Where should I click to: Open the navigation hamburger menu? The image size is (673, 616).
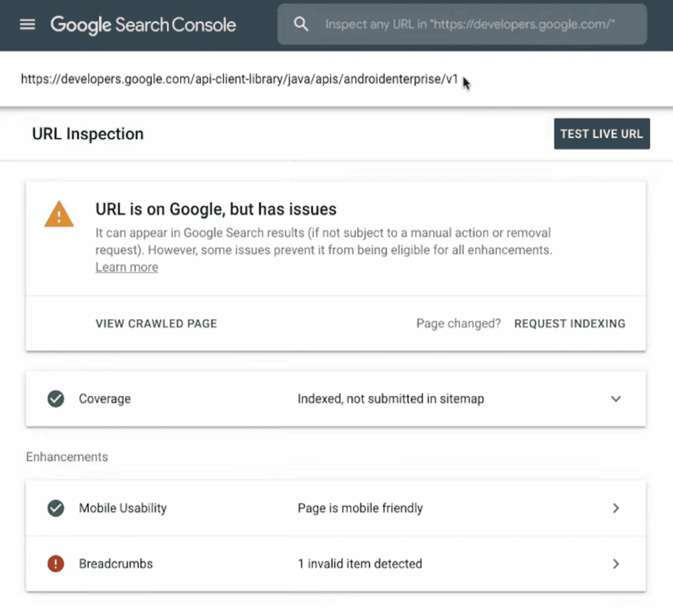pyautogui.click(x=27, y=24)
